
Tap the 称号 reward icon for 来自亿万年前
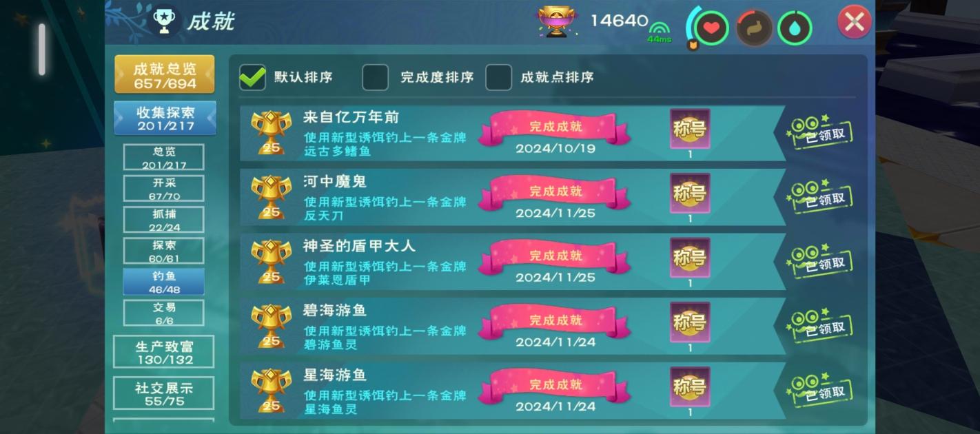pyautogui.click(x=690, y=130)
